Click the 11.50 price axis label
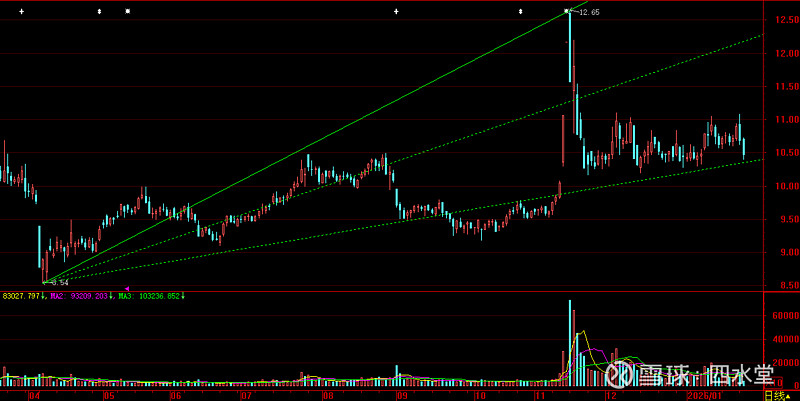The width and height of the screenshot is (800, 401). coord(786,86)
